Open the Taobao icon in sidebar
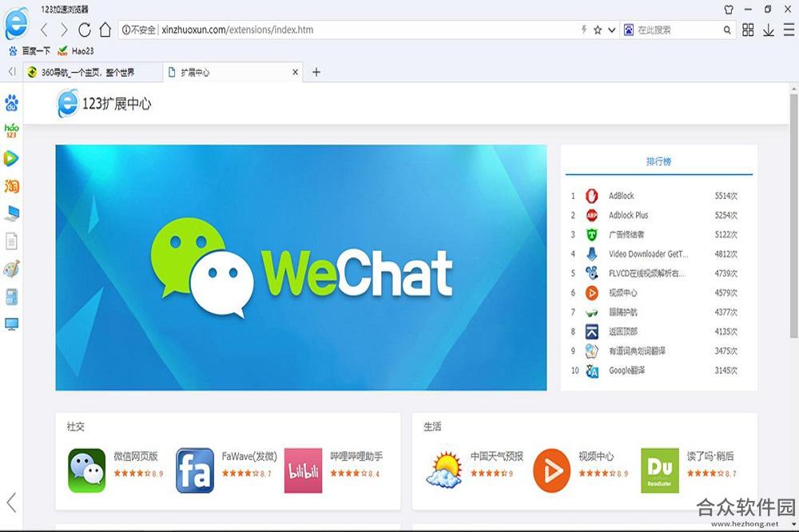This screenshot has height=532, width=799. (x=11, y=186)
